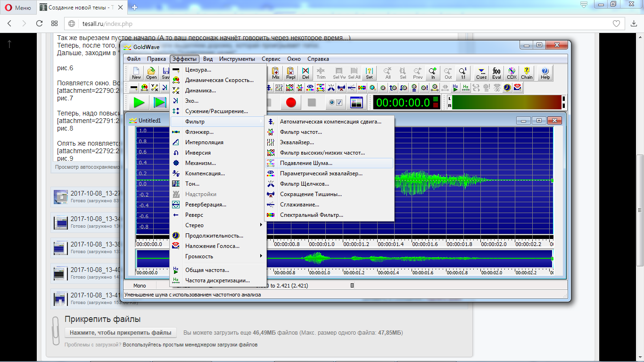The image size is (644, 362).
Task: Toggle the checkbox next to the record options
Action: (x=339, y=102)
